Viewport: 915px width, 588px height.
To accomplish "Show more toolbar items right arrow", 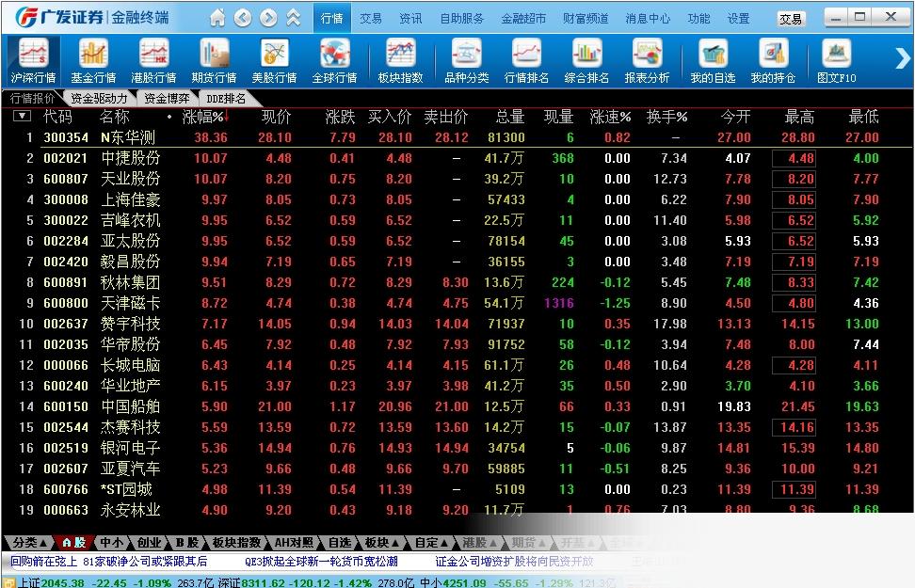I will (x=902, y=57).
